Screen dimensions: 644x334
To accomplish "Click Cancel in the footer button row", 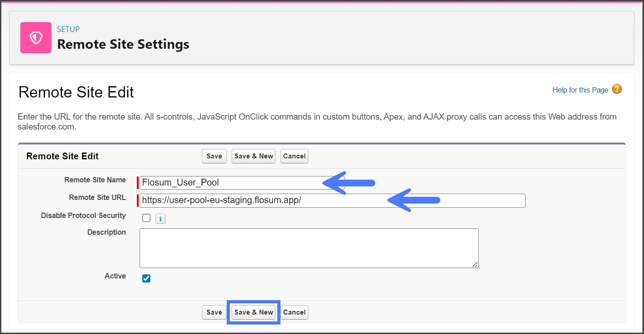I will [x=294, y=312].
